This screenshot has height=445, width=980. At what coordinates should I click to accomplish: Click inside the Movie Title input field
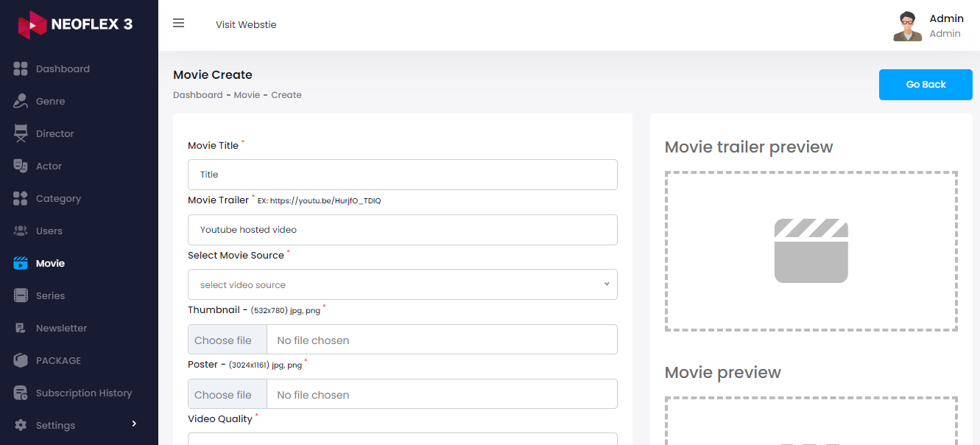point(402,175)
